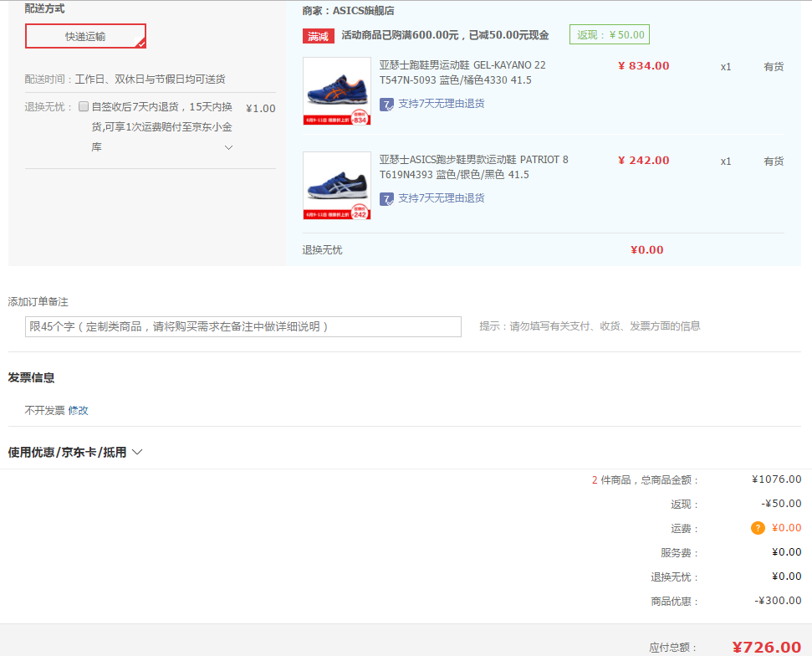Click the 7-day return icon for GEL-KAYANO 22

[386, 105]
